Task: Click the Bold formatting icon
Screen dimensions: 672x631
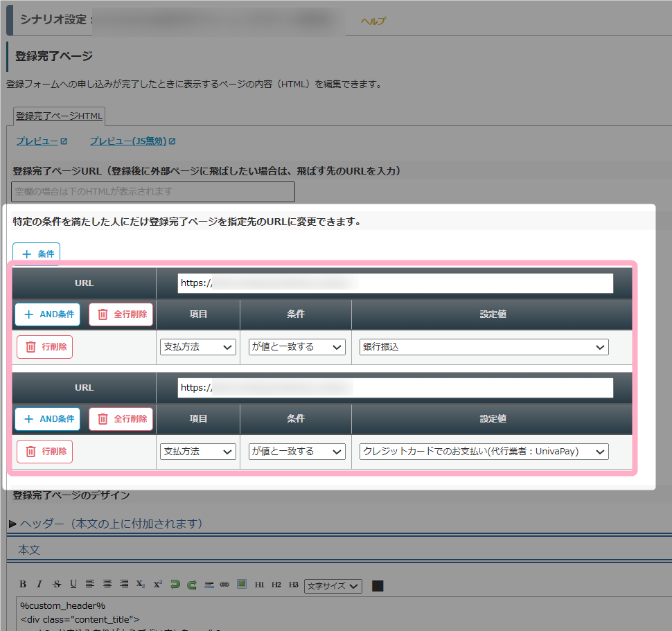Action: pyautogui.click(x=23, y=585)
